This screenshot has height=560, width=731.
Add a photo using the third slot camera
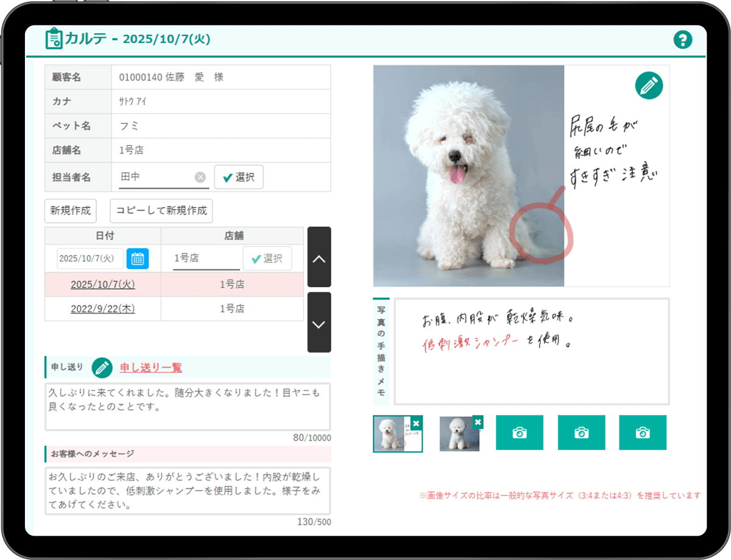519,433
